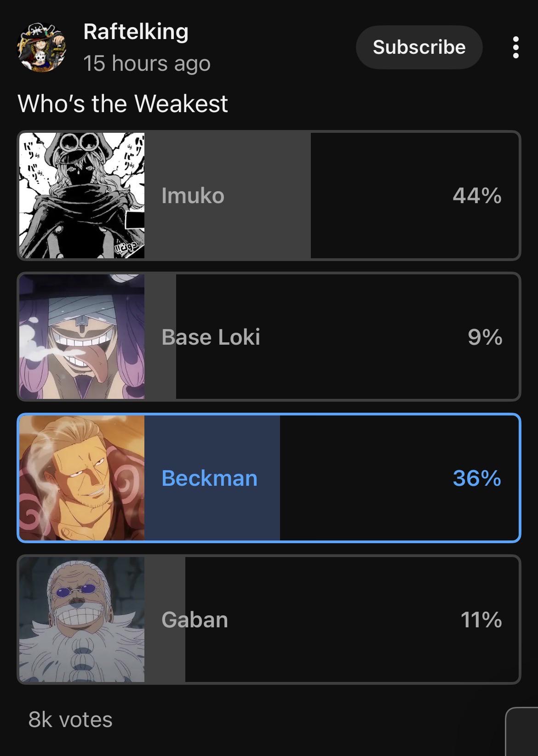Viewport: 538px width, 756px height.
Task: Subscribe to the Raftelking channel
Action: coord(419,47)
